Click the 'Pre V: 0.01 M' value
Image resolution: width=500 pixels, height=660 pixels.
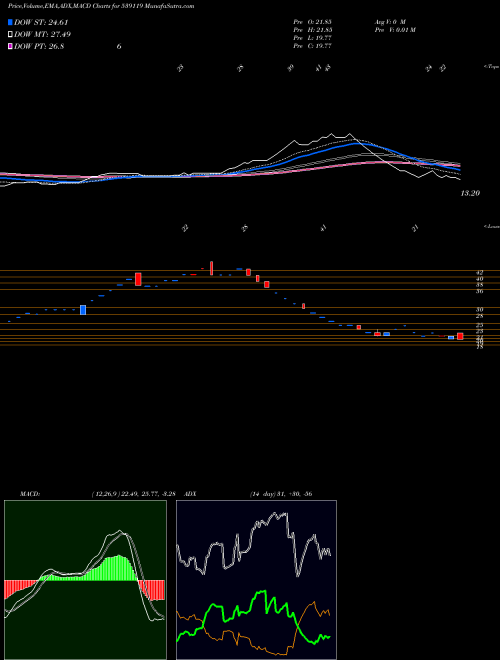[x=394, y=30]
